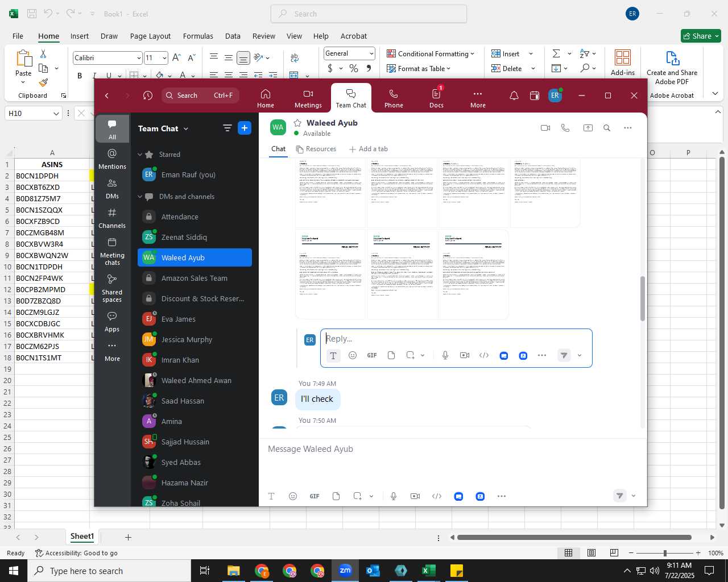Open DMs in Zoom sidebar
Viewport: 728px width, 582px height.
pyautogui.click(x=112, y=189)
